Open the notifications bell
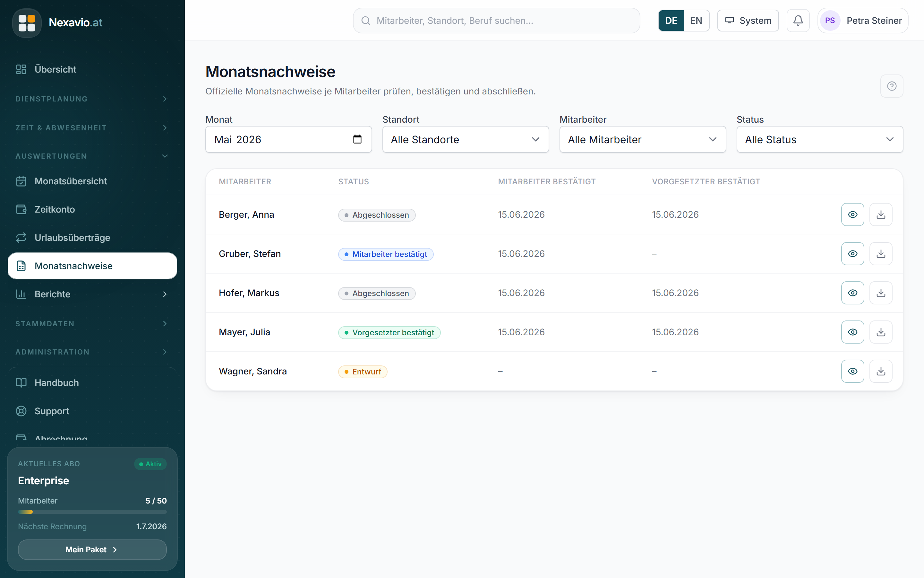 (x=798, y=21)
